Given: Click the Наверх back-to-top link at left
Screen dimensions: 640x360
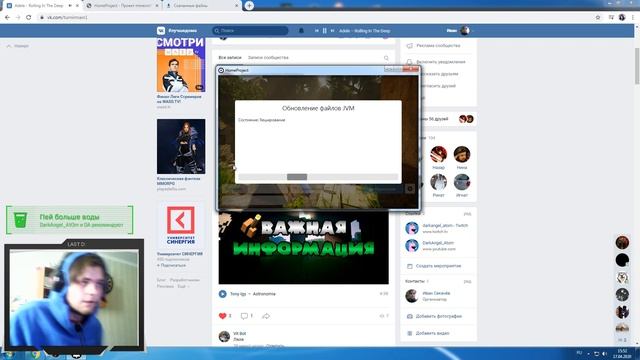Looking at the screenshot, I should pyautogui.click(x=18, y=46).
